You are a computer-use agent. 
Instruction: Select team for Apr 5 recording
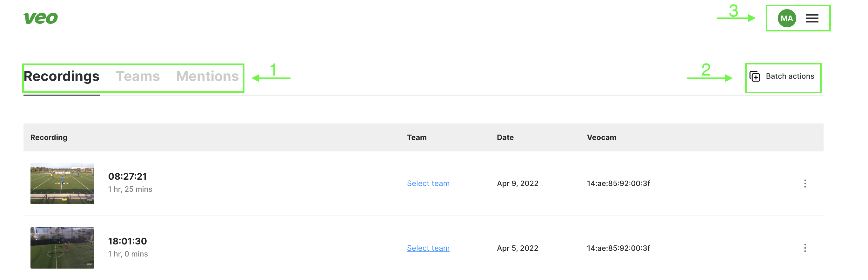(428, 248)
